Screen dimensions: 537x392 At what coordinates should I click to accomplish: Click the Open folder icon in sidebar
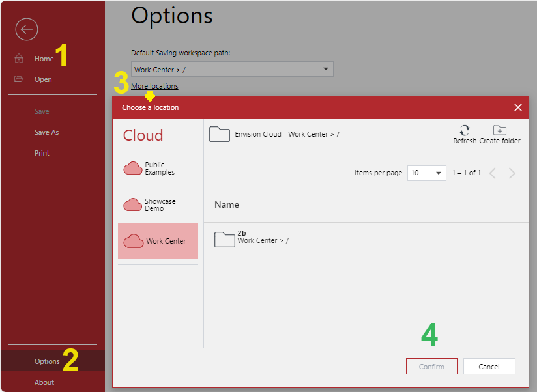coord(19,79)
